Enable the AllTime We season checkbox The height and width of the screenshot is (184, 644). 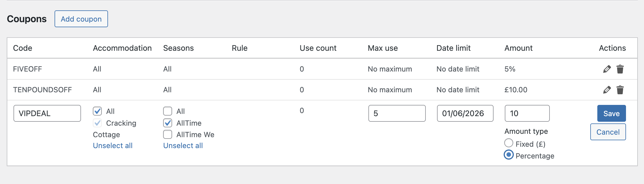point(168,135)
